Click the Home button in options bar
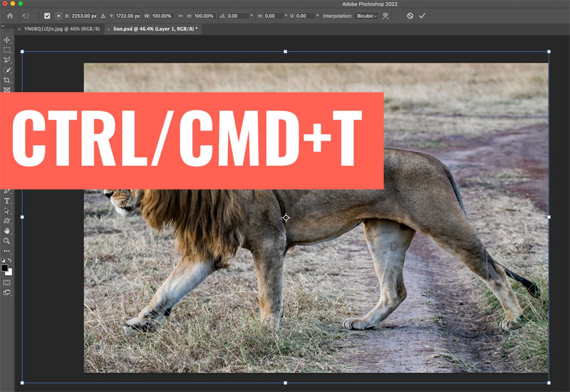570x392 pixels. point(10,16)
